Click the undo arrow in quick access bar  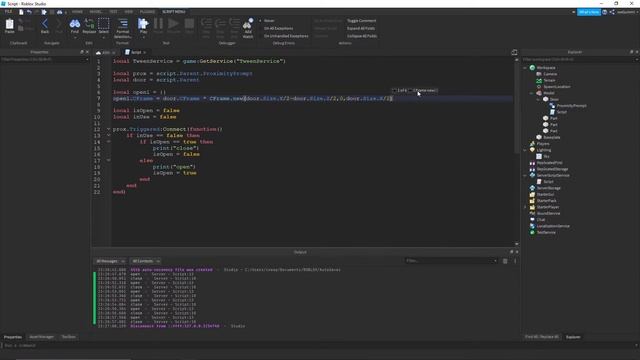click(x=29, y=12)
